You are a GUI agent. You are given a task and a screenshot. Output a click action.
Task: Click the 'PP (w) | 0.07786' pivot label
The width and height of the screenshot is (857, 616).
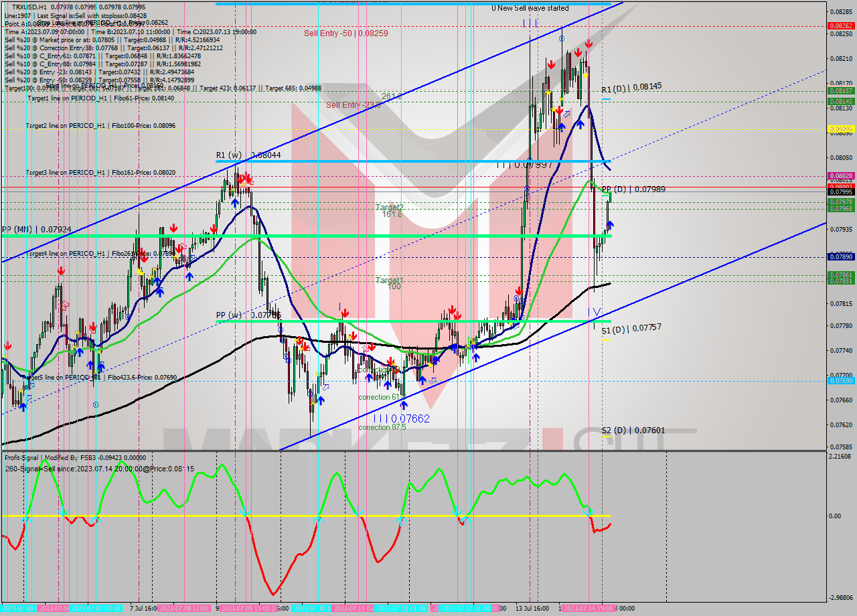pyautogui.click(x=248, y=314)
